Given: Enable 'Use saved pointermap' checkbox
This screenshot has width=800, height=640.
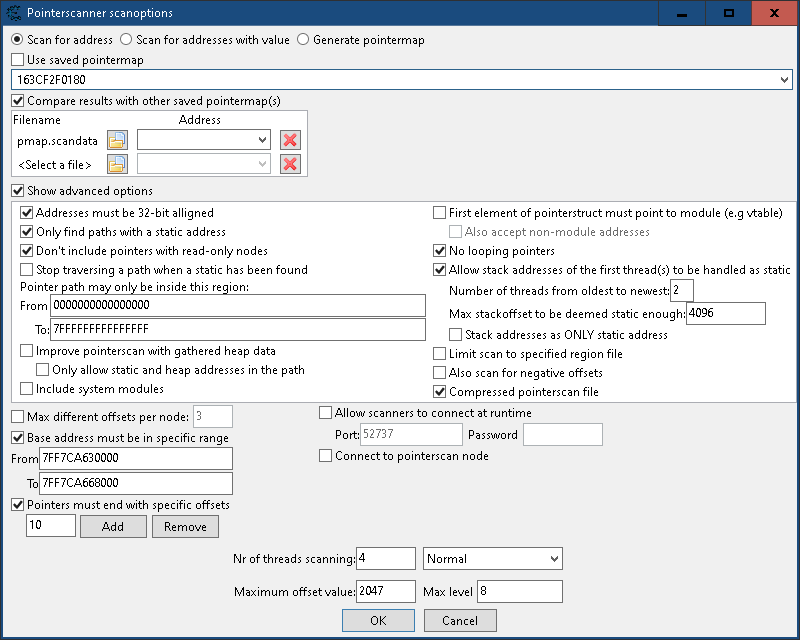Looking at the screenshot, I should tap(17, 60).
